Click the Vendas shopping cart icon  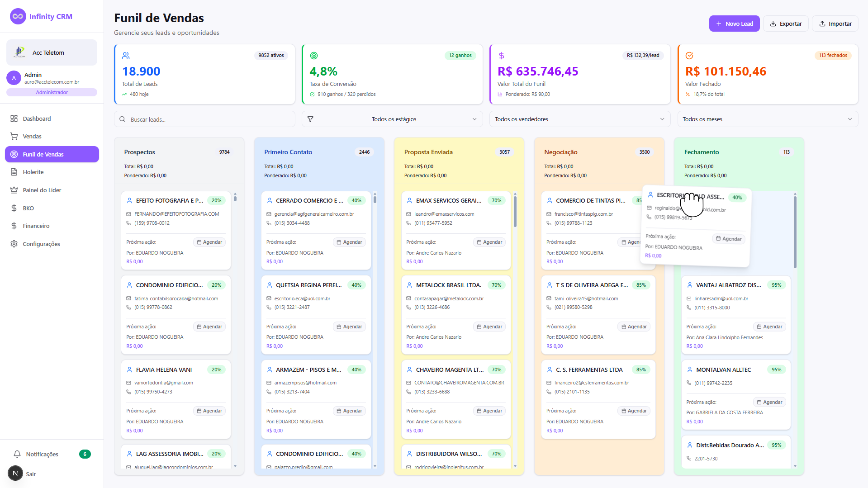[x=14, y=136]
